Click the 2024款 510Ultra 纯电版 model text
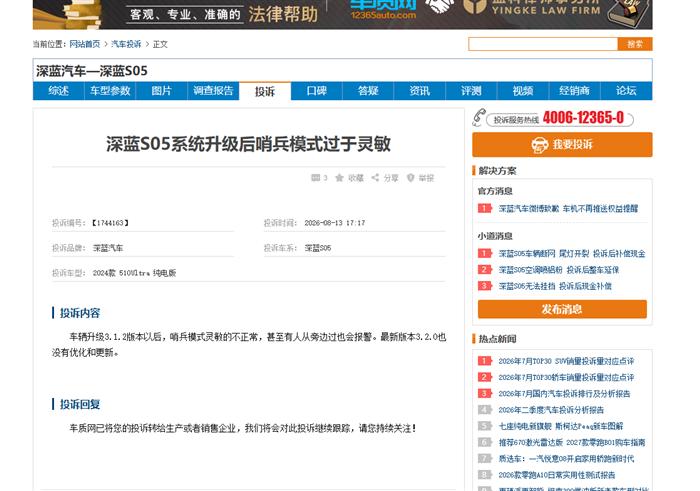Viewport: 700px width, 491px height. point(134,273)
